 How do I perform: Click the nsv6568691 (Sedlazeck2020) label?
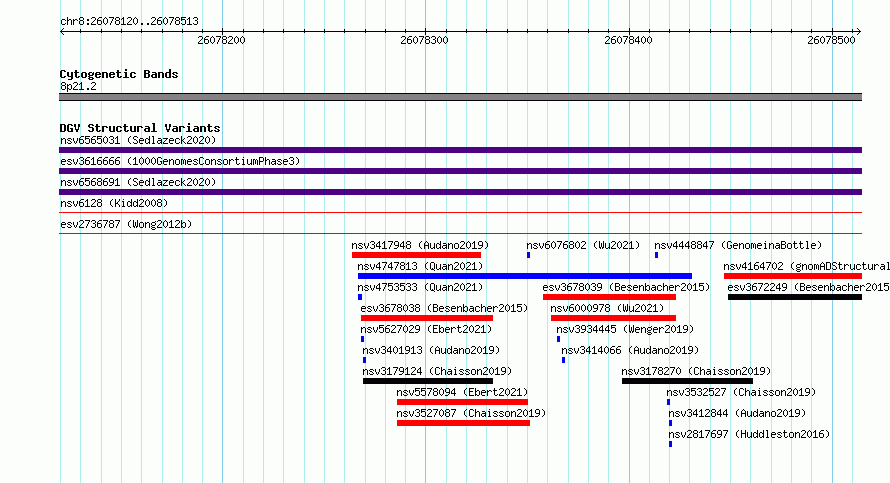[138, 182]
